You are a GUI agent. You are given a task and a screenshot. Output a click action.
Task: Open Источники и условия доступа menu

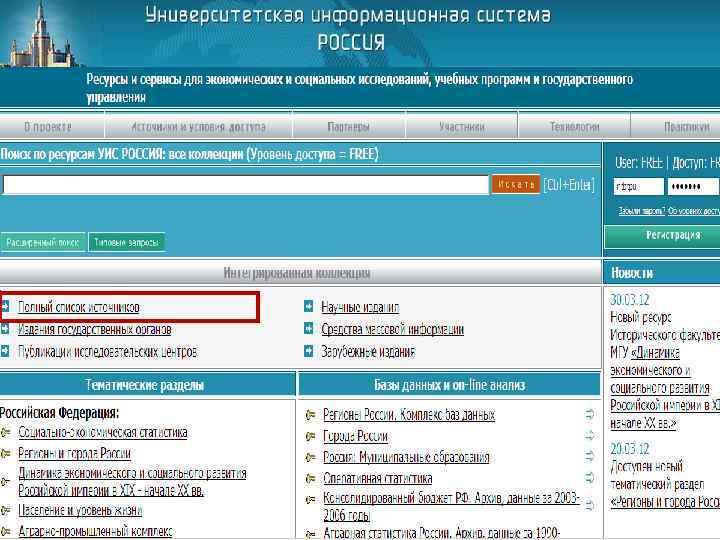198,126
